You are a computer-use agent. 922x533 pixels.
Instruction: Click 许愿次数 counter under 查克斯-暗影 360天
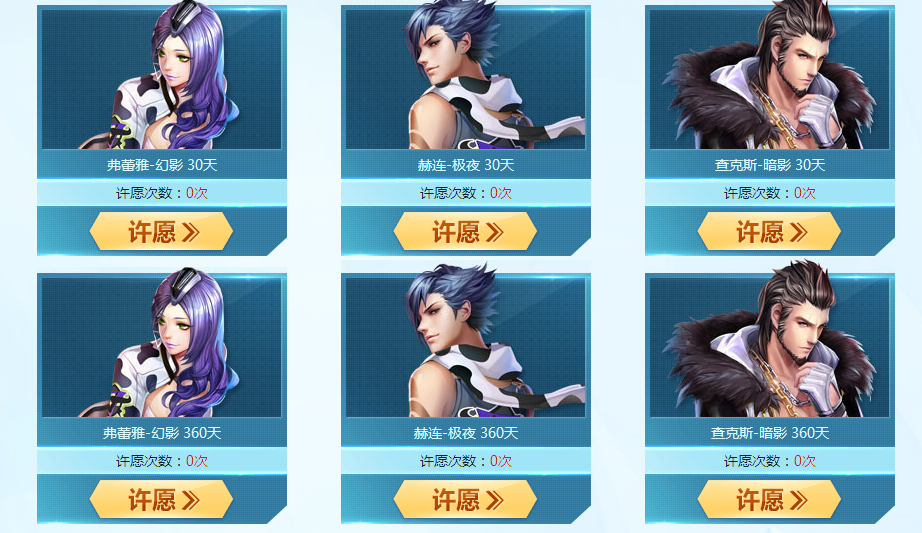click(770, 461)
